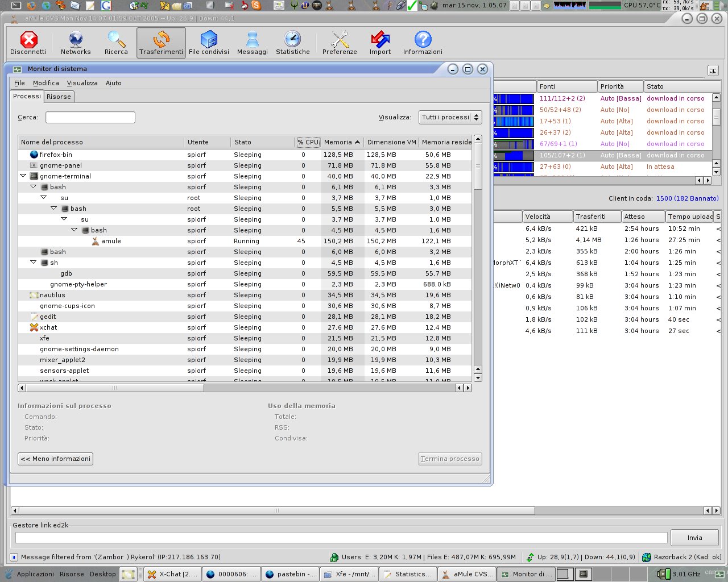Open the Informazioni about dialog
728x582 pixels.
click(423, 43)
